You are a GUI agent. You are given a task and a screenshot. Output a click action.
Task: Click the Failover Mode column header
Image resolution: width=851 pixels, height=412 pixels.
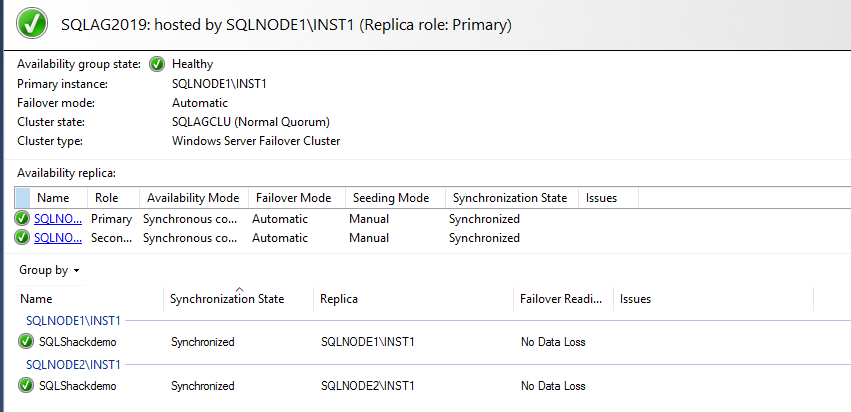293,198
